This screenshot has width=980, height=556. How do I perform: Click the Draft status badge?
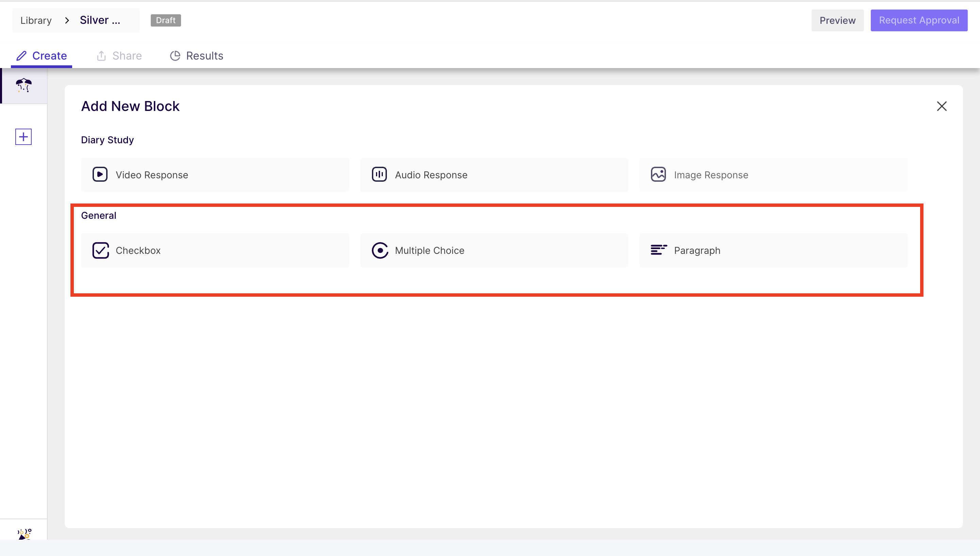coord(166,20)
